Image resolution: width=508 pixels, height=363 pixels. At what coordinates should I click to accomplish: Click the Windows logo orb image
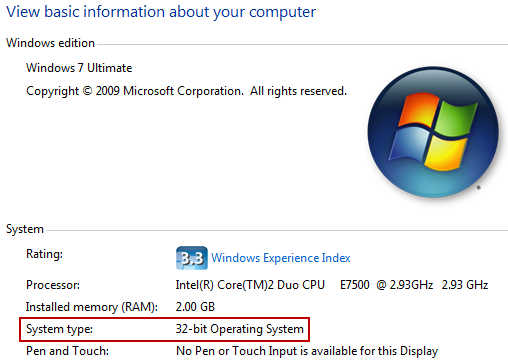point(433,132)
